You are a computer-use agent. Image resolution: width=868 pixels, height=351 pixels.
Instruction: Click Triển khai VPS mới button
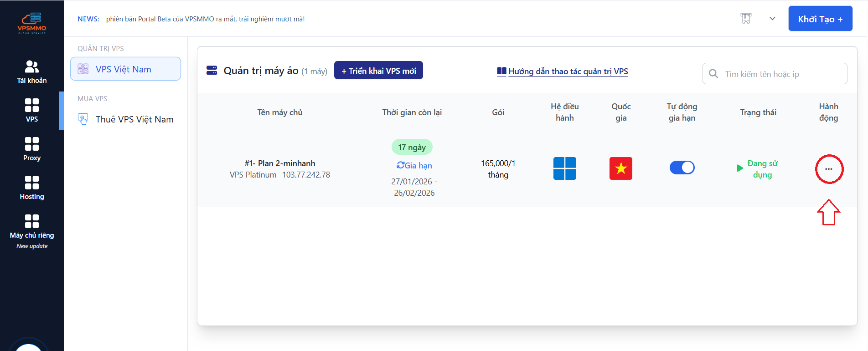point(378,71)
